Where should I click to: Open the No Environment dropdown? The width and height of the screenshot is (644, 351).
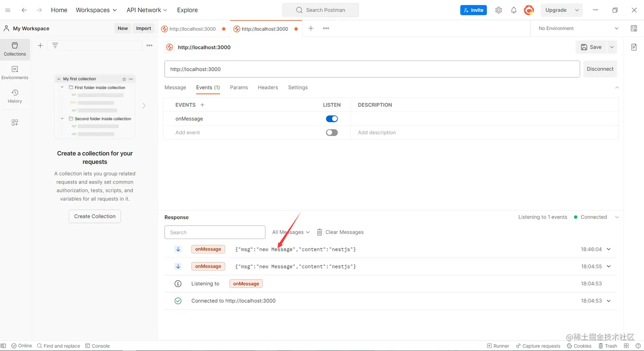(578, 29)
